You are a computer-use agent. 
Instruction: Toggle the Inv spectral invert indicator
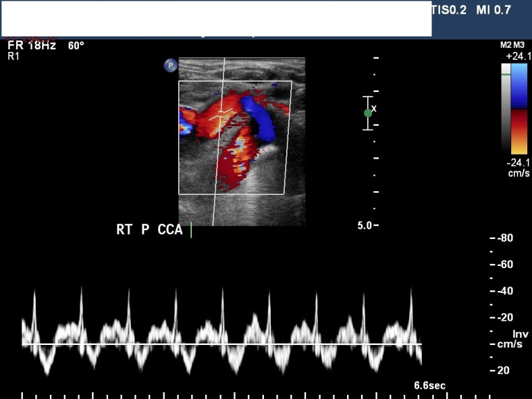520,334
